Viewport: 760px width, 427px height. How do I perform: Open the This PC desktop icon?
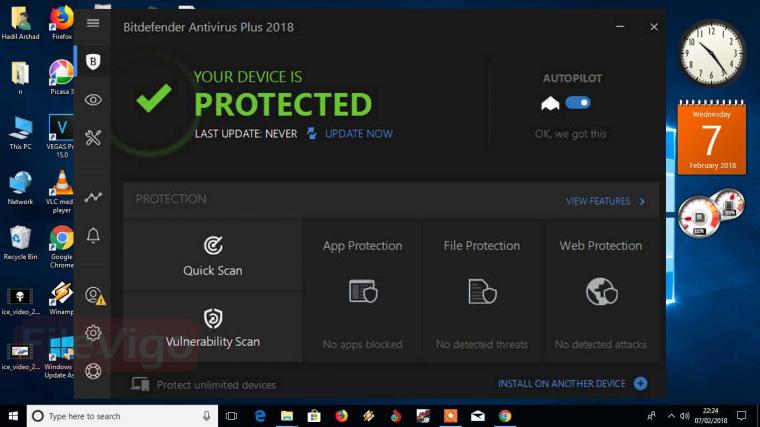(20, 133)
